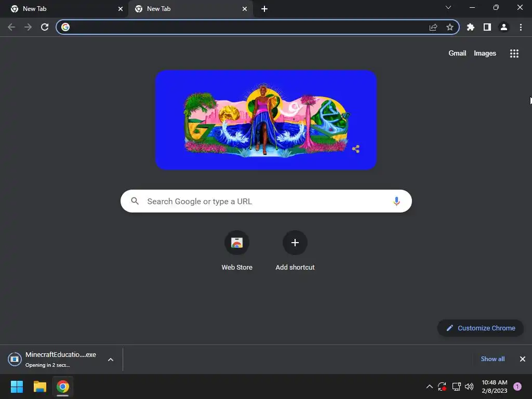Reload the current page
The image size is (532, 399).
(x=45, y=27)
